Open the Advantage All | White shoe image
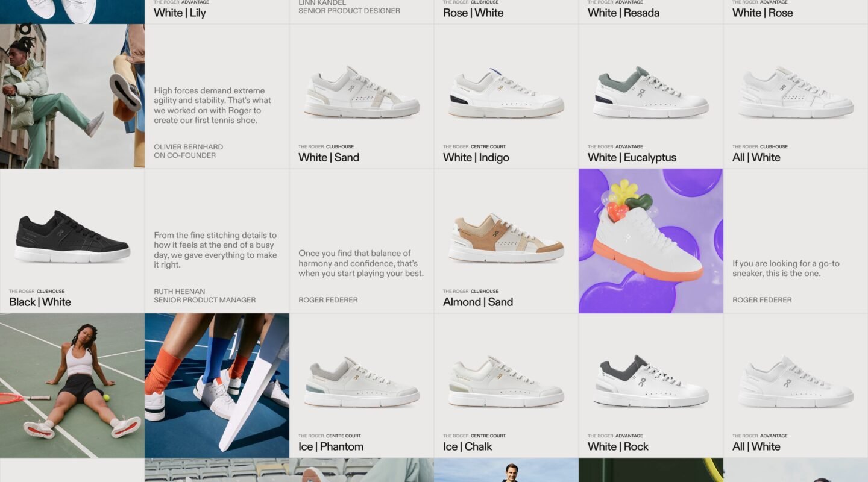 coord(796,381)
